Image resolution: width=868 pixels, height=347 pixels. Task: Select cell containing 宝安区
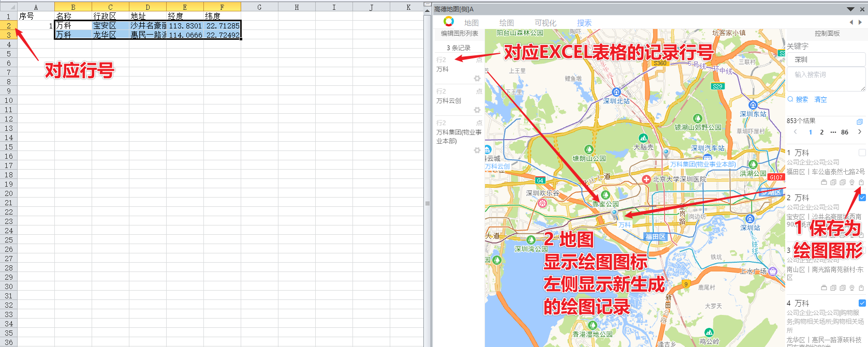tap(110, 25)
